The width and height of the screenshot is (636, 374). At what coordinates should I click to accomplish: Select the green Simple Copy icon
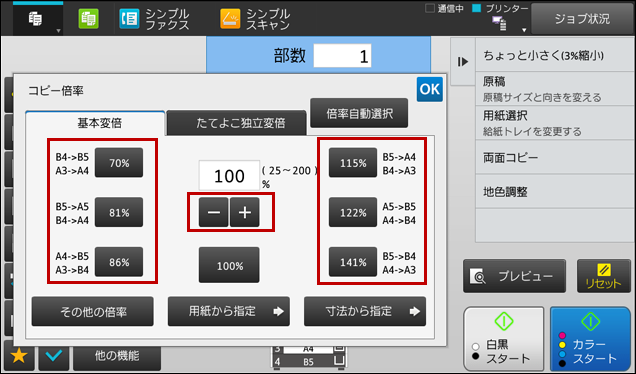point(88,19)
